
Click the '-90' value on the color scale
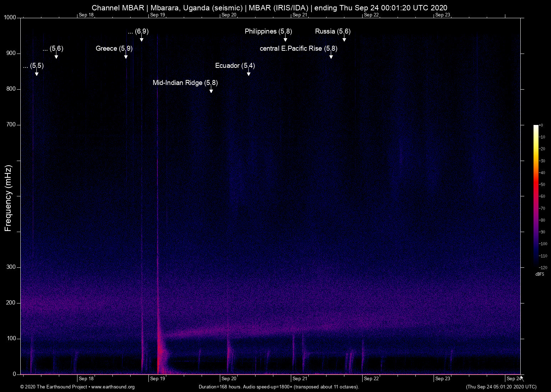pyautogui.click(x=542, y=232)
